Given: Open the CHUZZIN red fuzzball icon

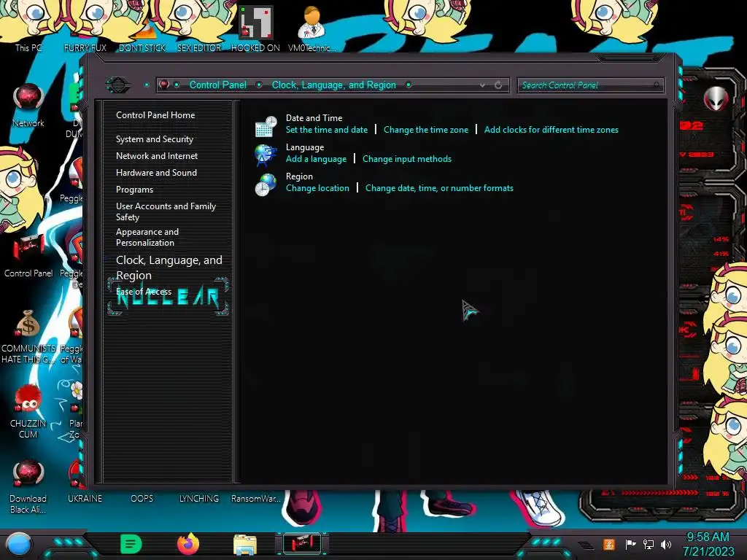Looking at the screenshot, I should 28,411.
